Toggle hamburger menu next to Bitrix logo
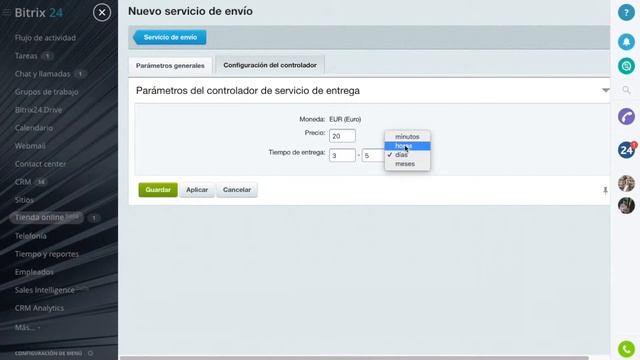The width and height of the screenshot is (640, 360). click(6, 13)
